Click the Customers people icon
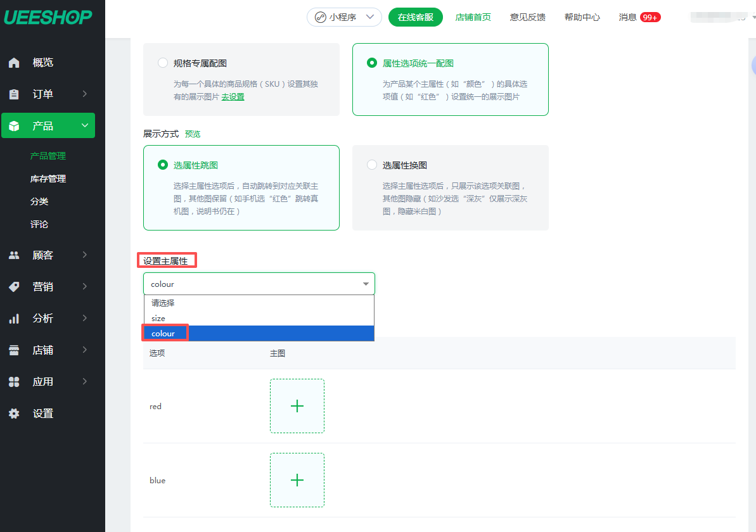756x532 pixels. tap(14, 255)
